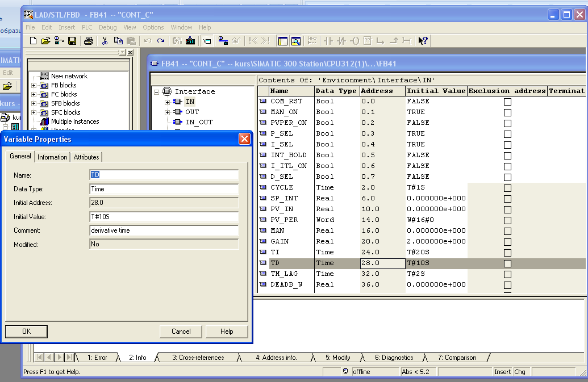Expand the FB blocks tree node
588x382 pixels.
coord(34,85)
